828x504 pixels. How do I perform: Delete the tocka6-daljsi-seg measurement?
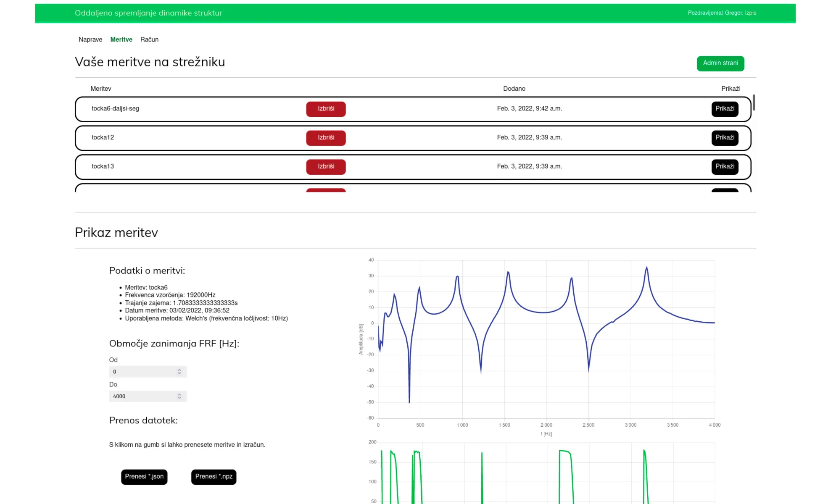click(x=326, y=109)
